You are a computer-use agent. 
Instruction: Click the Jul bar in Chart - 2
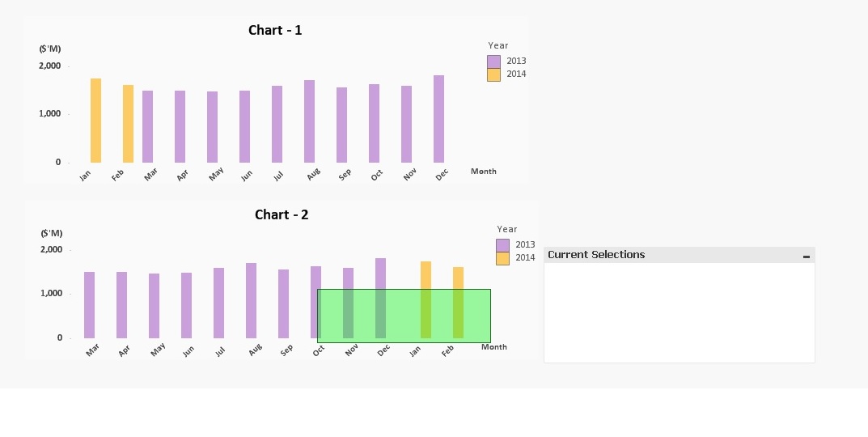(x=218, y=303)
